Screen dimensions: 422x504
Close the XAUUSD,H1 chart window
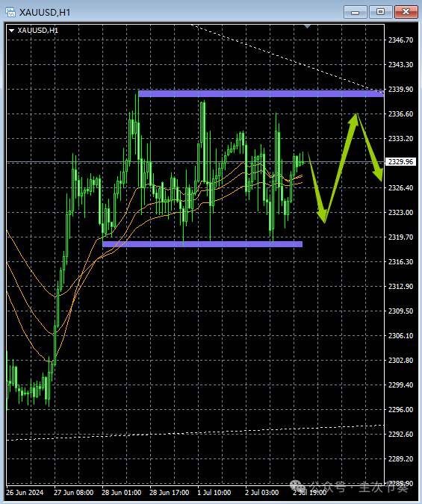[406, 12]
